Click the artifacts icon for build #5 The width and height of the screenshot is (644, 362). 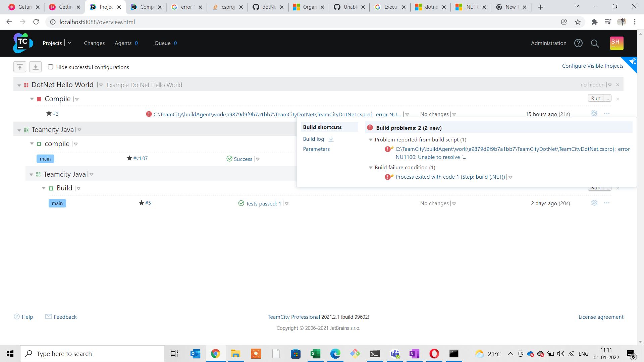click(x=594, y=203)
